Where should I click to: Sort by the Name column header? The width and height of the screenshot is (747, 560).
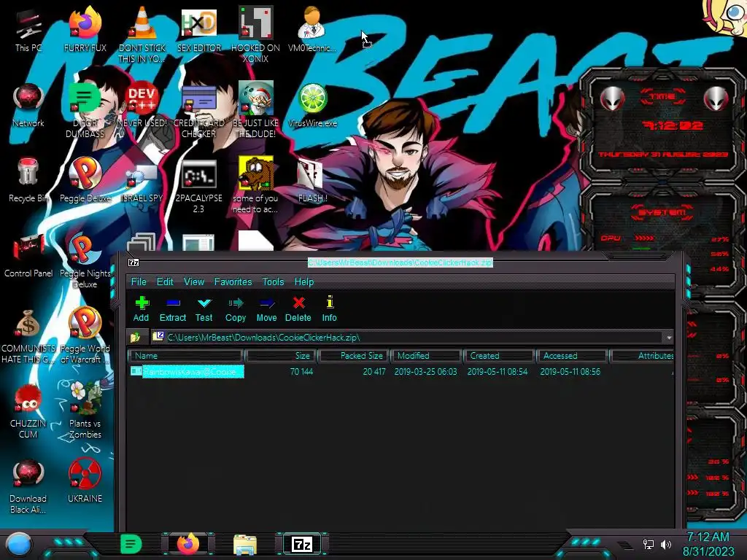pyautogui.click(x=186, y=356)
